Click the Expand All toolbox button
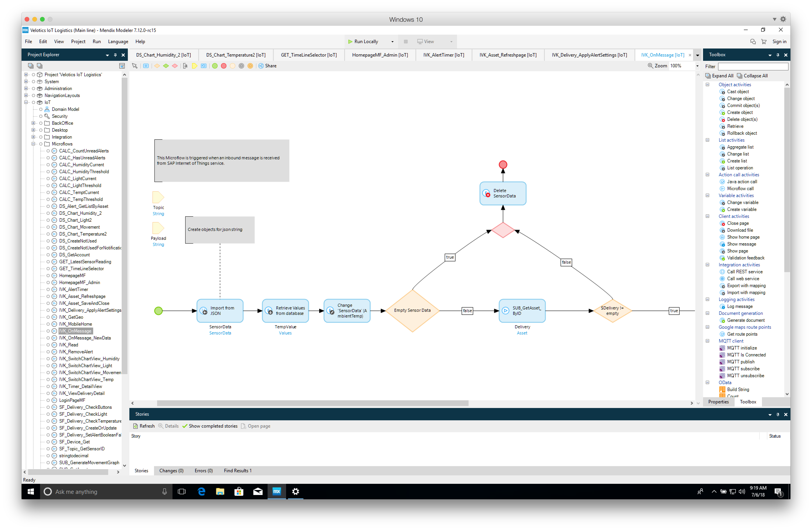Screen dimensions: 812x530 [x=719, y=76]
